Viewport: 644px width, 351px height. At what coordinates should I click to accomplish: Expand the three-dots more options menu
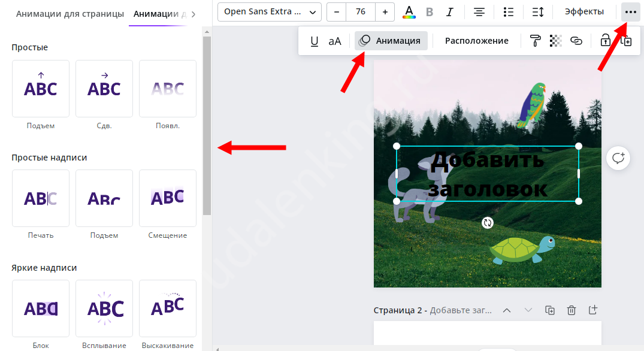[630, 12]
